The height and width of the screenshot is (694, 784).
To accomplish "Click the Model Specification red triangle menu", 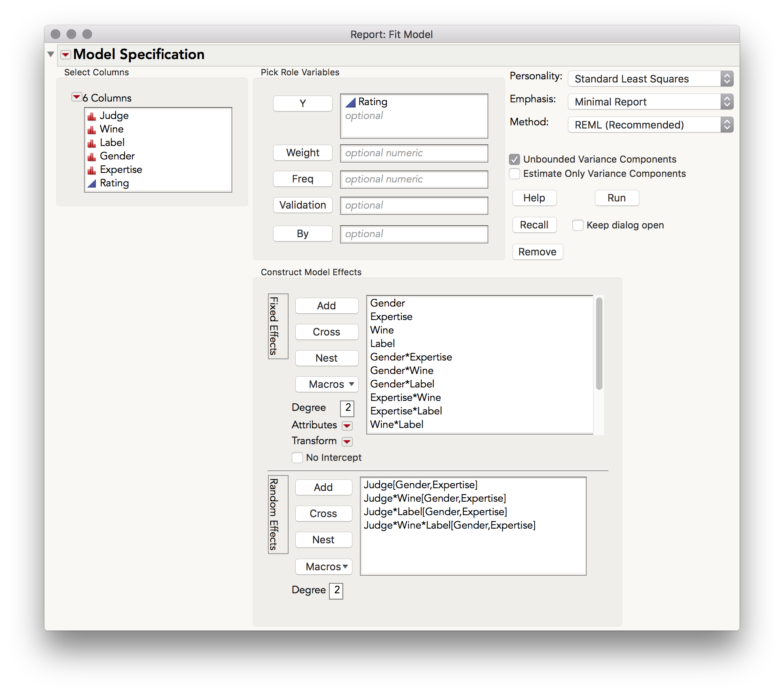I will [66, 55].
